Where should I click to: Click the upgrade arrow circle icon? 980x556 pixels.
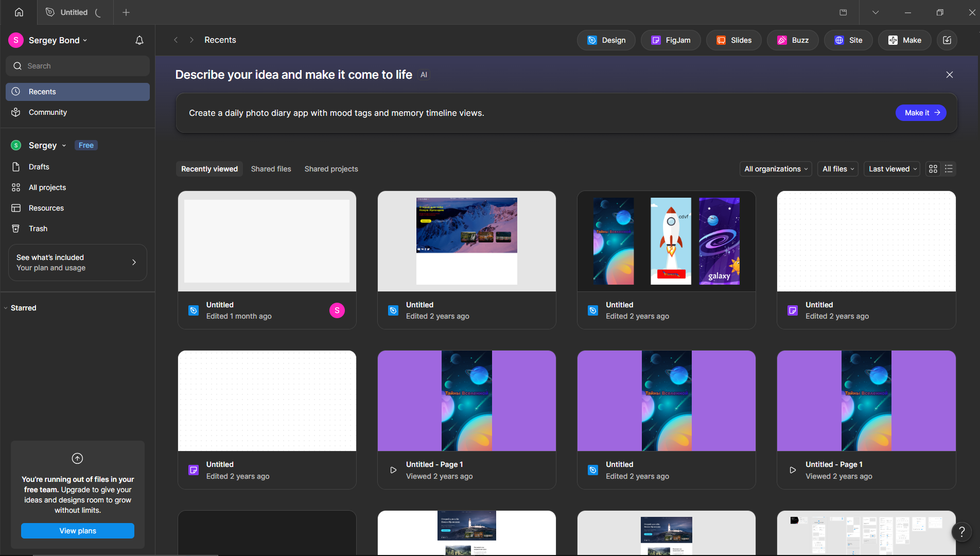77,458
